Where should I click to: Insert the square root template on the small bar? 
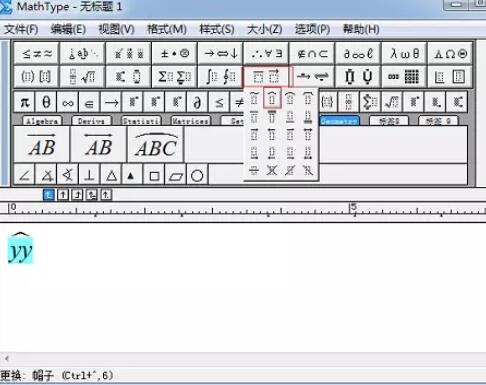tap(392, 102)
